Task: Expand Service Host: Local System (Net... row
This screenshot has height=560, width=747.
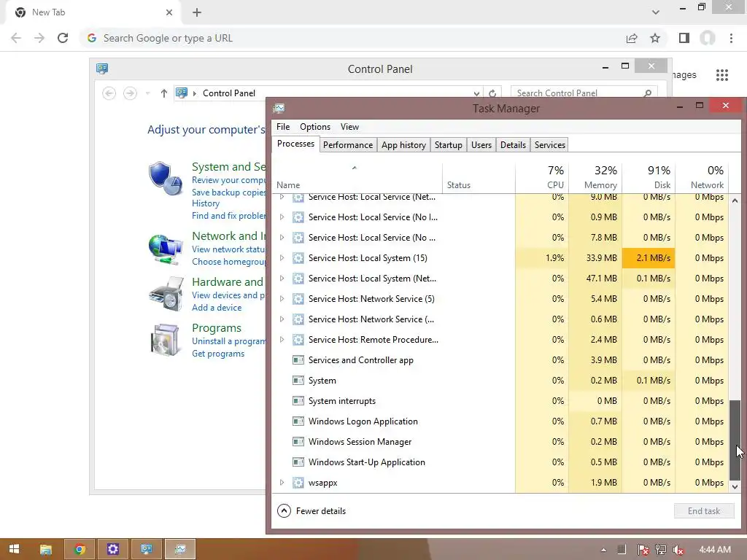Action: (x=282, y=279)
